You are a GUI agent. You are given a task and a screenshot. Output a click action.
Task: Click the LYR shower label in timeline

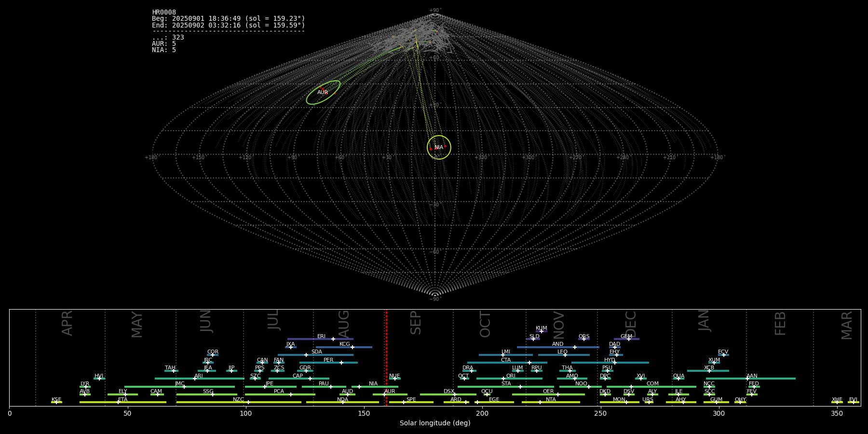click(85, 384)
